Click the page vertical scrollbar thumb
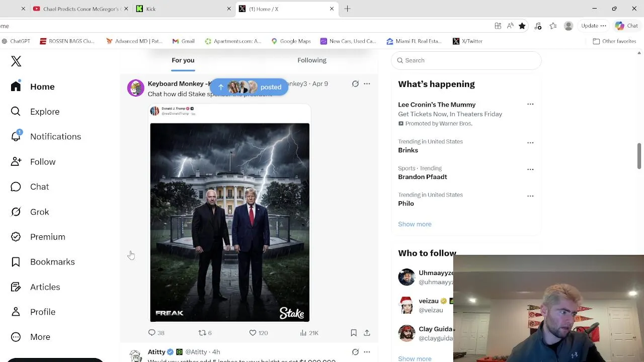 coord(639,156)
